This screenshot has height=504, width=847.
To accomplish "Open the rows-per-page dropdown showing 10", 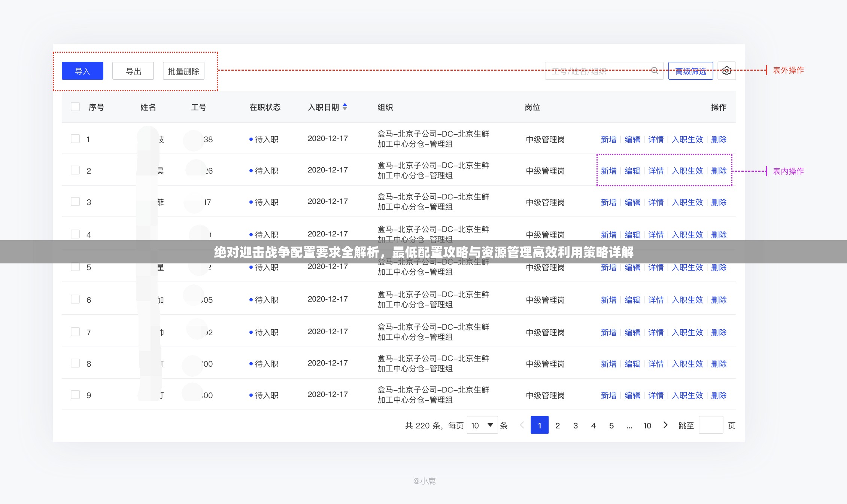I will (482, 425).
